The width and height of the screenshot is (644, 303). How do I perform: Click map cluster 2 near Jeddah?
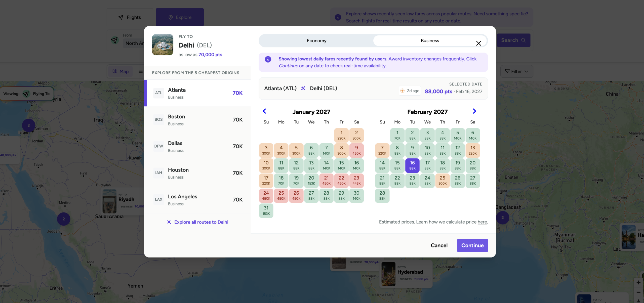(x=64, y=219)
